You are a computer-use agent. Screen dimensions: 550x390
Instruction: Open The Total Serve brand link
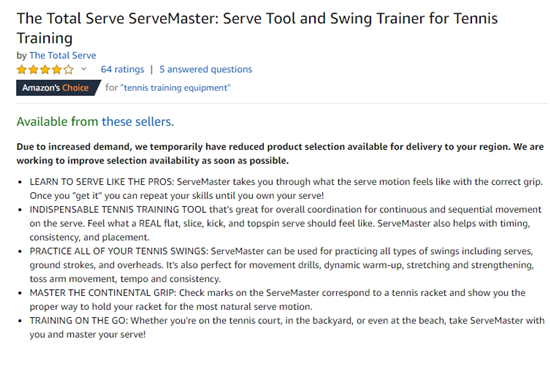point(62,55)
